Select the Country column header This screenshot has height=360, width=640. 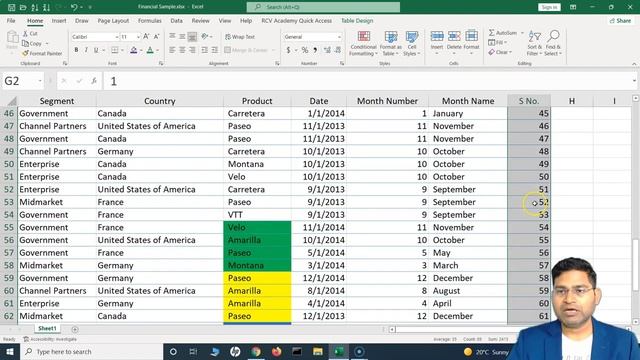click(160, 101)
